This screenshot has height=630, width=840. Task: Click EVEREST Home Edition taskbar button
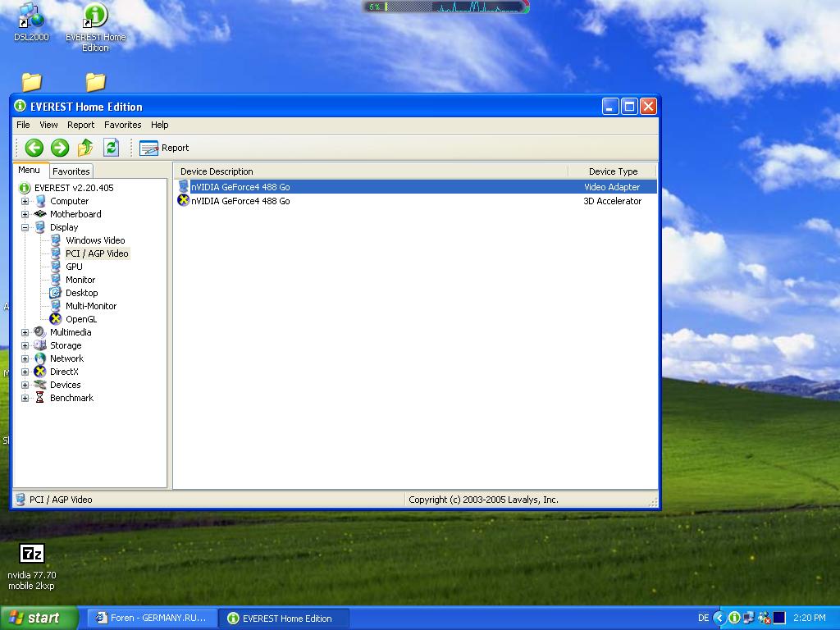284,619
